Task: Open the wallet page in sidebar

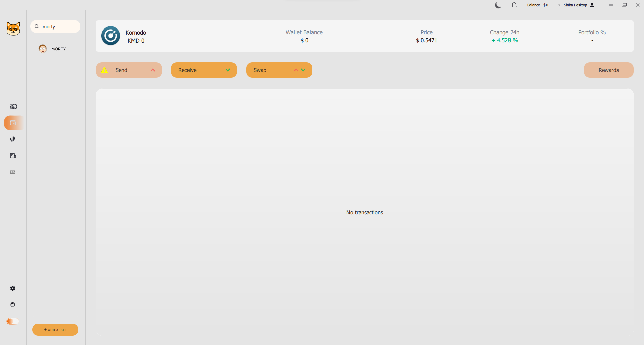Action: (13, 123)
